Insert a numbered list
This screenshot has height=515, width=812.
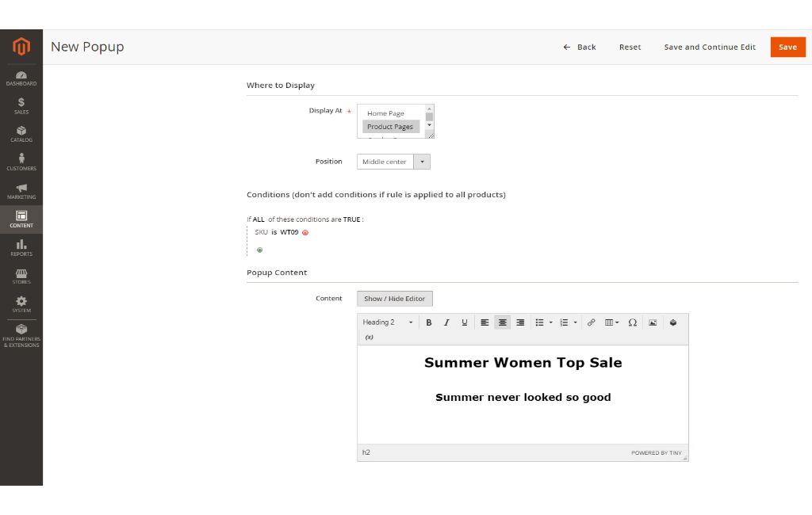coord(564,322)
